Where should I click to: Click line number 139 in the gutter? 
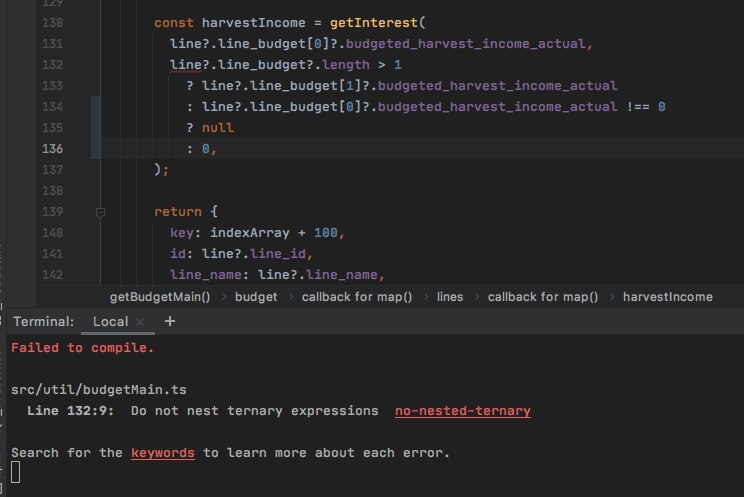(x=52, y=212)
